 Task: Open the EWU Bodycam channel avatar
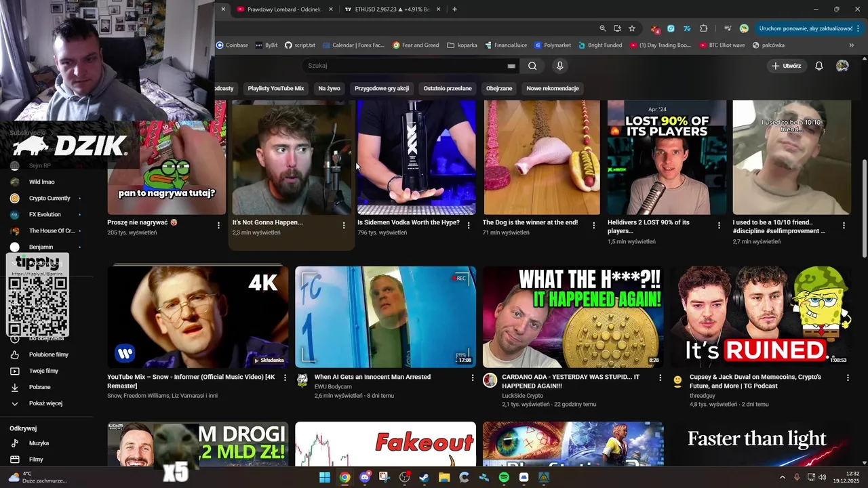tap(302, 380)
